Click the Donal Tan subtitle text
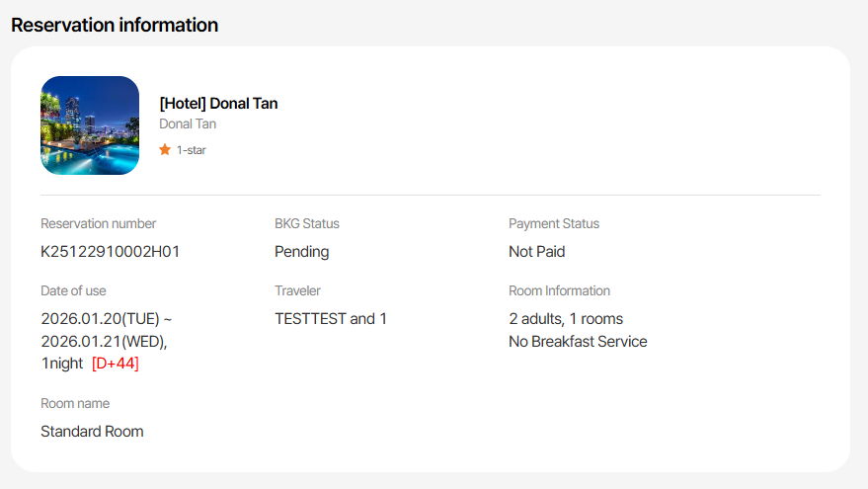 click(188, 124)
